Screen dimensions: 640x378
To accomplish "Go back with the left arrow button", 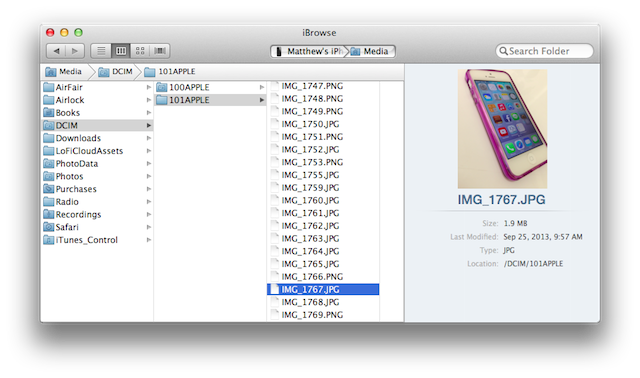I will (56, 51).
